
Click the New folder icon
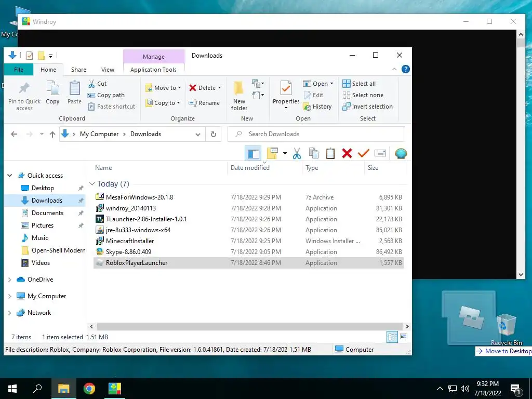pos(239,88)
